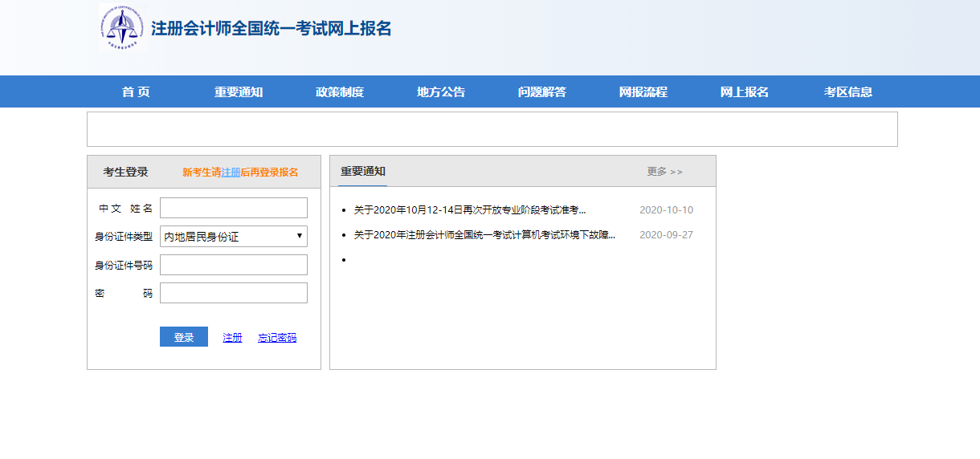Open 问题解答 navigation item
980x459 pixels.
pos(542,92)
